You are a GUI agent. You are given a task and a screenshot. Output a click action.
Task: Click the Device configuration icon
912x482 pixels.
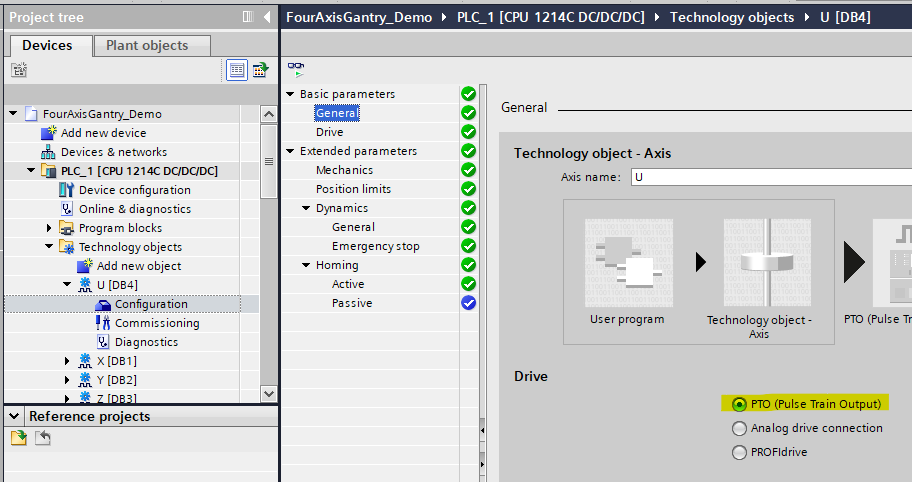pos(66,190)
